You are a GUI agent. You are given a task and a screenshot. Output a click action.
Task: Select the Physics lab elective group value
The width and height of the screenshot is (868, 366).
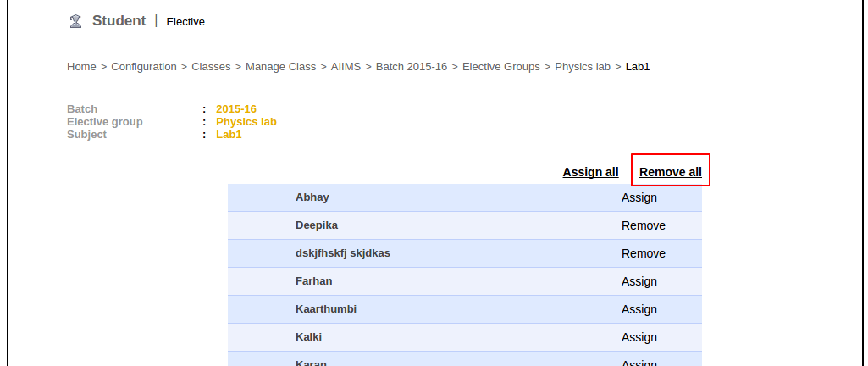click(x=246, y=121)
